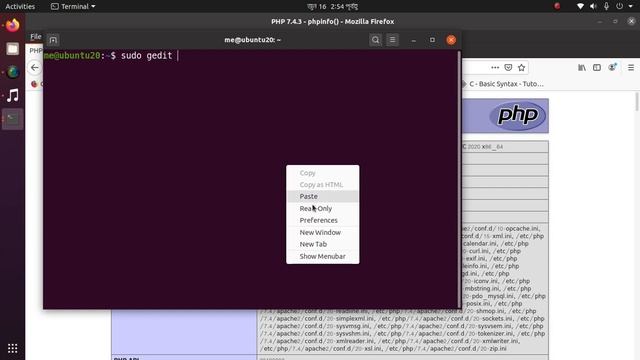Expand system menu arrow in top bar
Viewport: 640px width, 360px height.
click(x=631, y=7)
